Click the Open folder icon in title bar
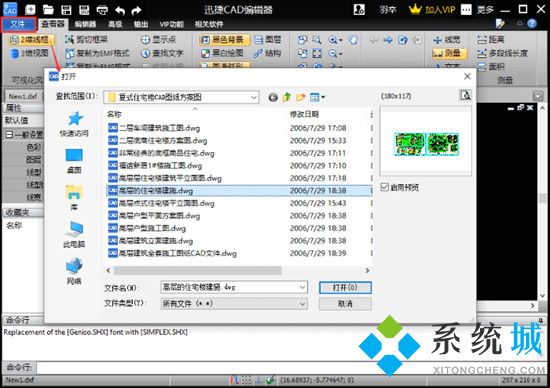 [x=48, y=9]
